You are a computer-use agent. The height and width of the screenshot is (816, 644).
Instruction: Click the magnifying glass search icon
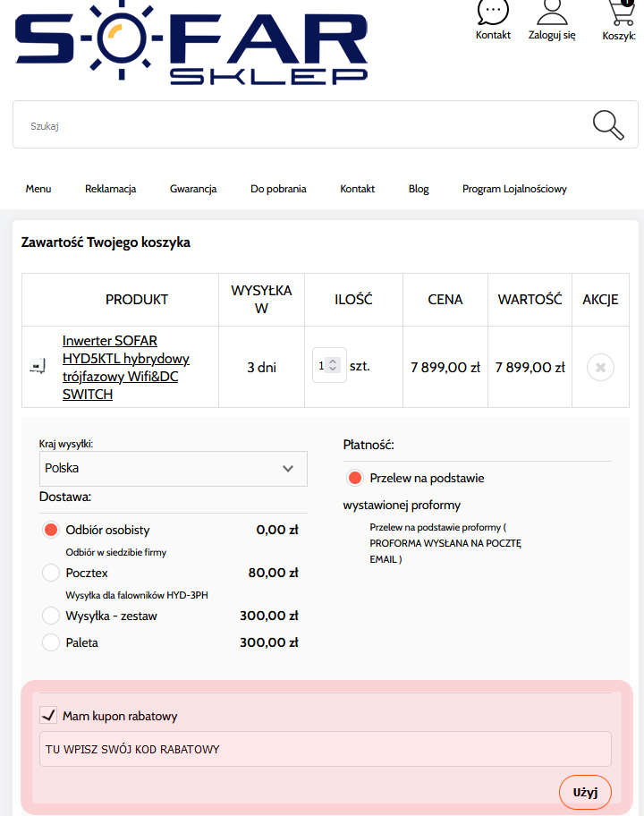608,125
